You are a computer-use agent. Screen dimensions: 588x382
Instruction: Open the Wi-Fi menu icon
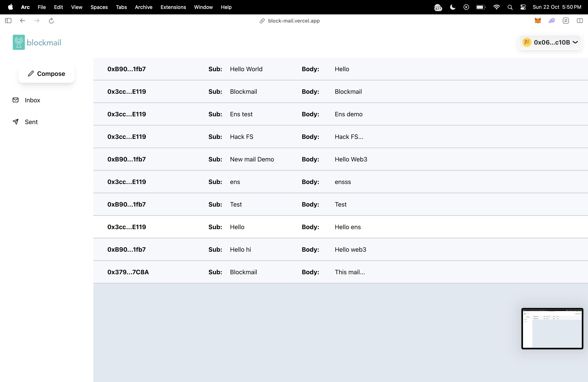496,7
